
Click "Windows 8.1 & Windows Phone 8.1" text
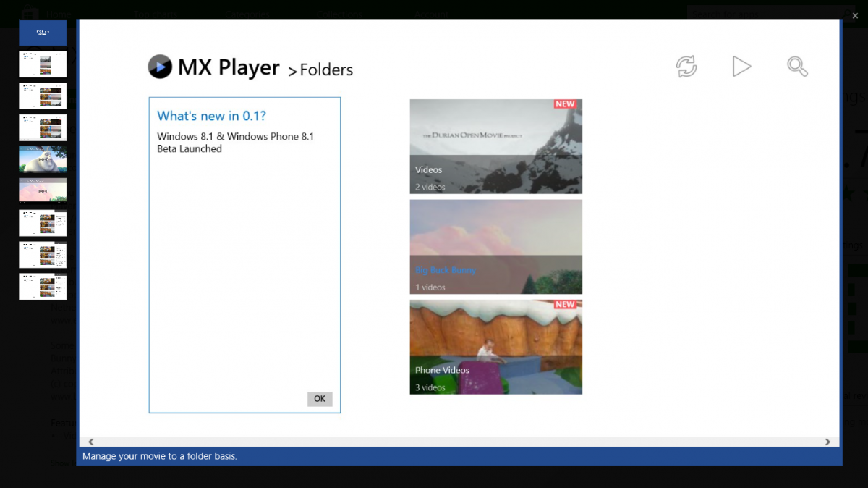click(x=236, y=136)
